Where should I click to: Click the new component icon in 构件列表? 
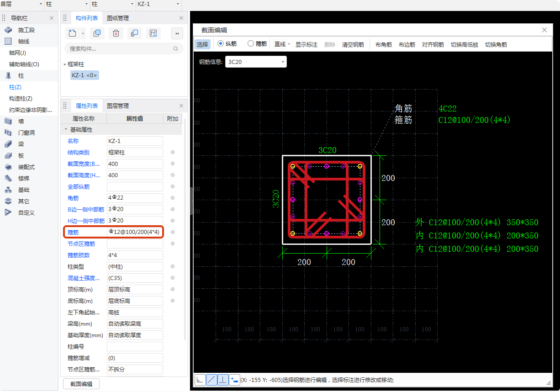[72, 33]
